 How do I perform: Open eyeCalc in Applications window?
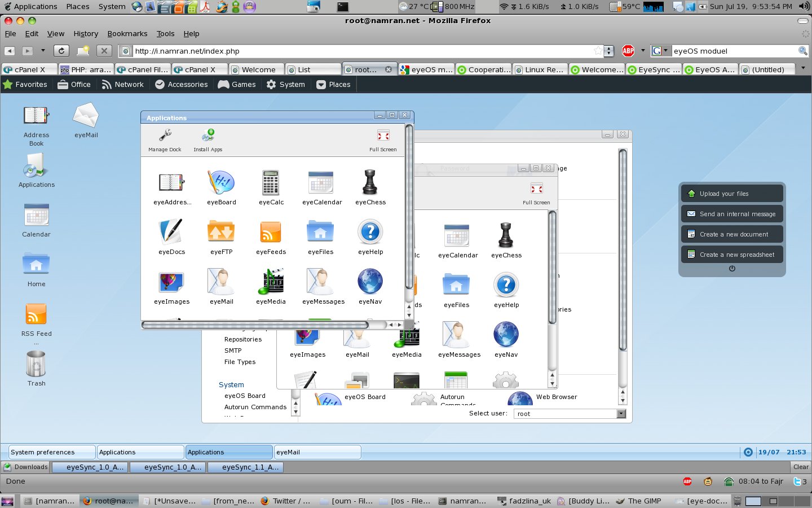[271, 183]
